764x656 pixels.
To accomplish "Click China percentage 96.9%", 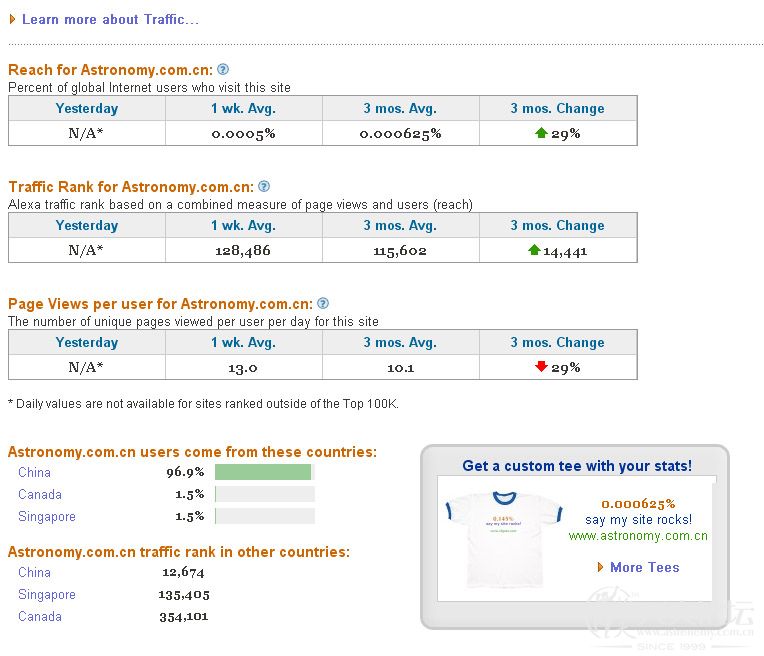I will [185, 472].
